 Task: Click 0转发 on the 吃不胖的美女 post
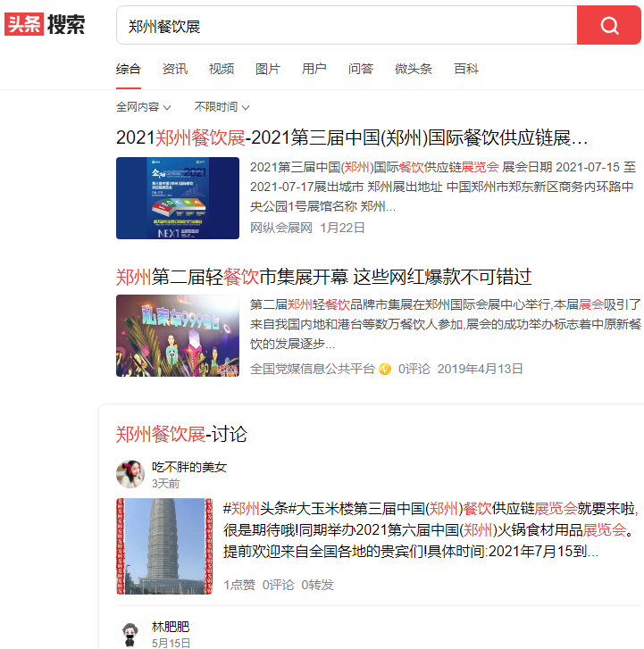tap(317, 585)
